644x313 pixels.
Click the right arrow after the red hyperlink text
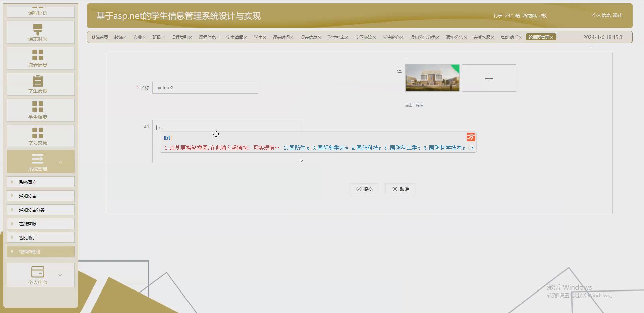[473, 148]
